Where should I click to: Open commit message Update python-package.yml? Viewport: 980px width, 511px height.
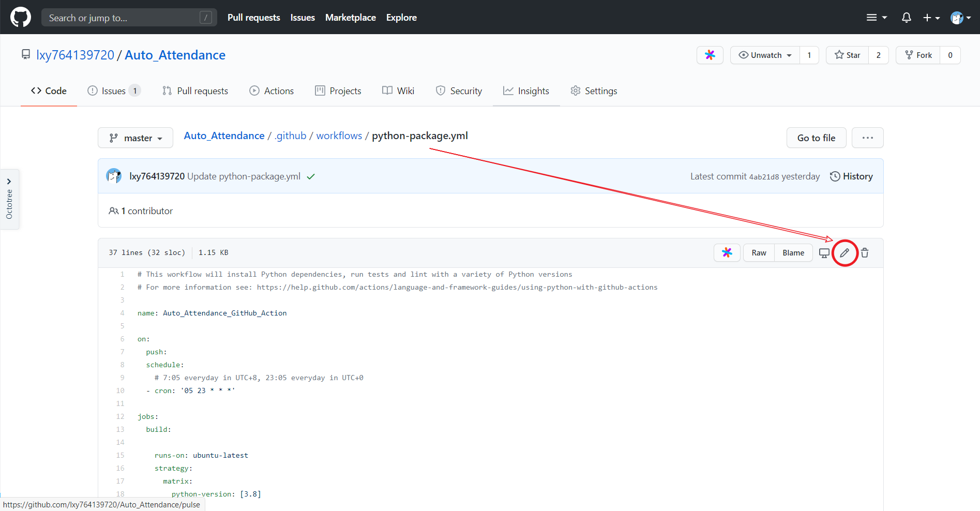244,176
